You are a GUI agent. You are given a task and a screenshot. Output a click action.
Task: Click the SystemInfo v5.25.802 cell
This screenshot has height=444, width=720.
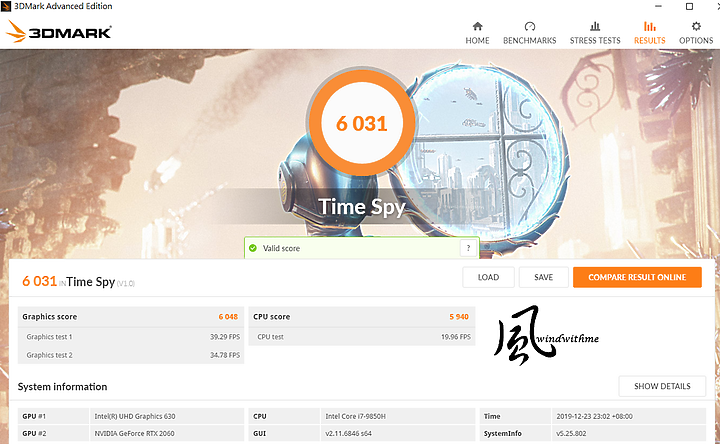629,433
